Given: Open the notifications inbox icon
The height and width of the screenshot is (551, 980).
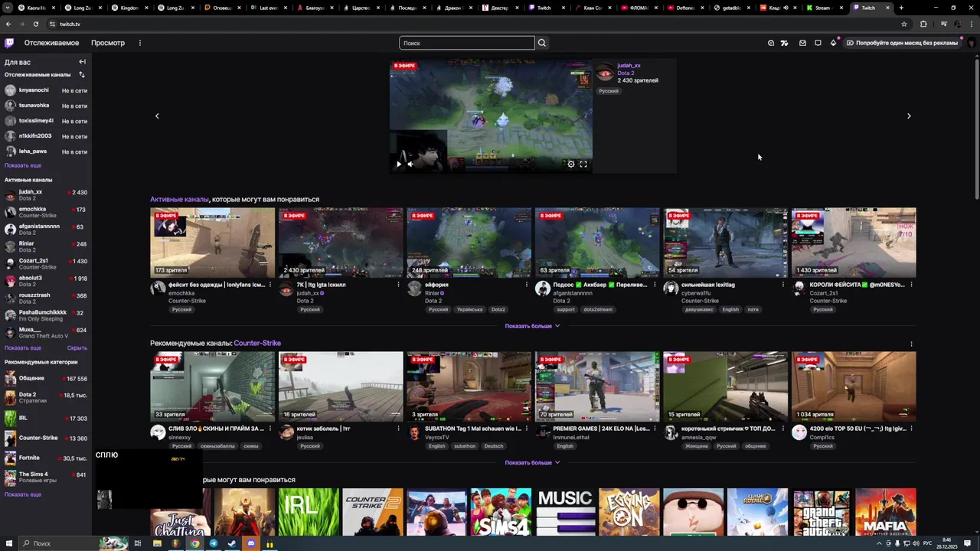Looking at the screenshot, I should 802,43.
